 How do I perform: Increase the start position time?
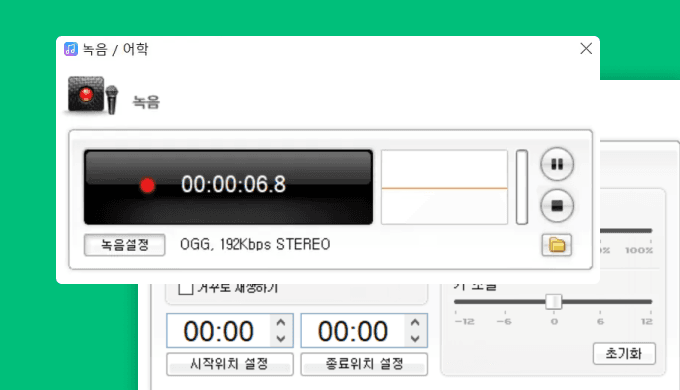coord(281,323)
